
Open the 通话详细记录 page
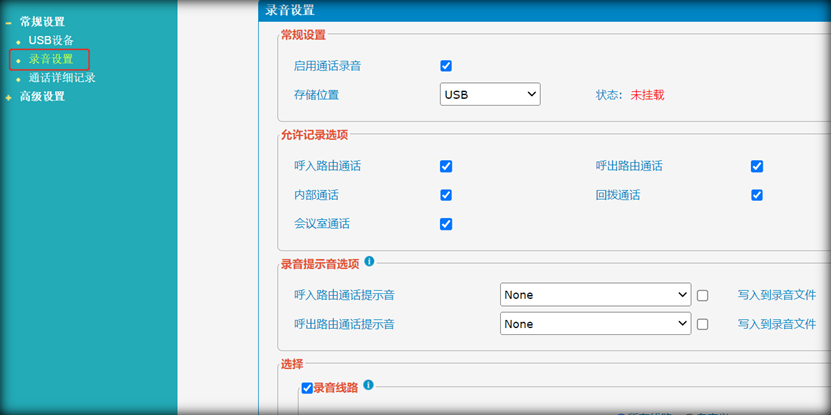[62, 78]
